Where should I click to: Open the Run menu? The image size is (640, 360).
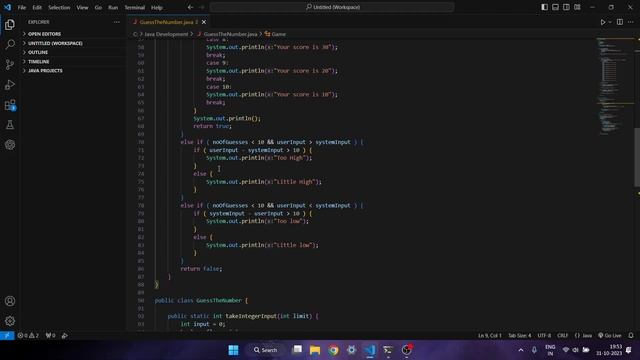pyautogui.click(x=113, y=7)
